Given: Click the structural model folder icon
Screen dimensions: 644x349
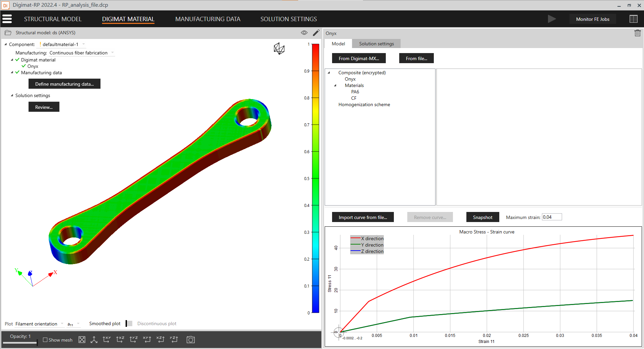Looking at the screenshot, I should point(8,33).
